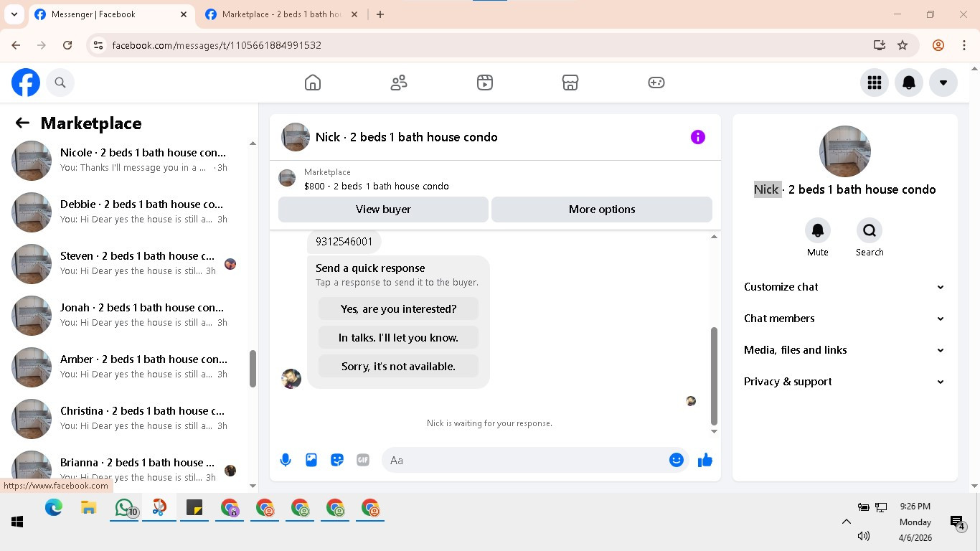Expand Media, files and links section

click(x=845, y=350)
